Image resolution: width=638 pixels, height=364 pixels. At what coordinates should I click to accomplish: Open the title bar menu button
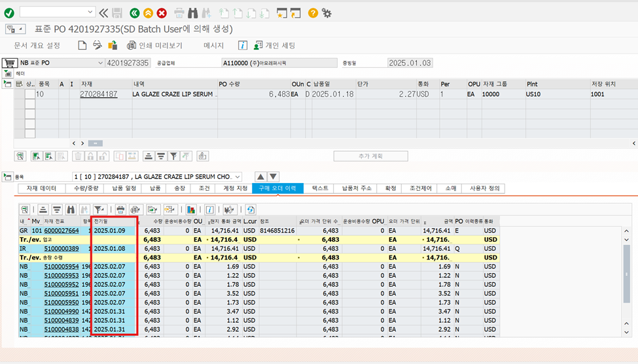(x=15, y=29)
